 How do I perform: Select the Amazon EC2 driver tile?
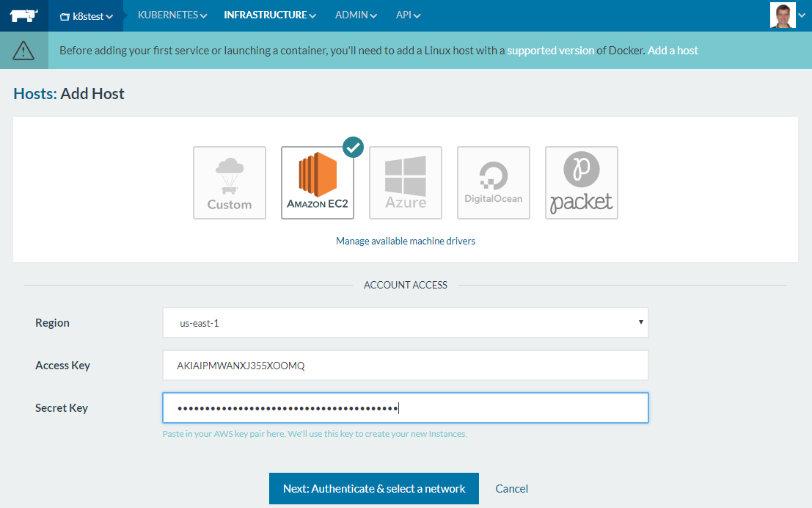(x=318, y=183)
